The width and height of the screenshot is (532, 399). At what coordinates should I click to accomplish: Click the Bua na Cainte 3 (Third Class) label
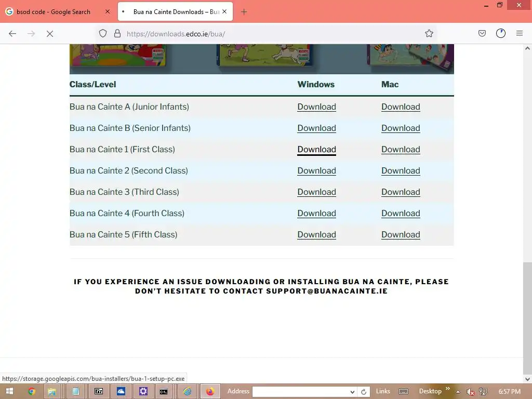tap(124, 192)
